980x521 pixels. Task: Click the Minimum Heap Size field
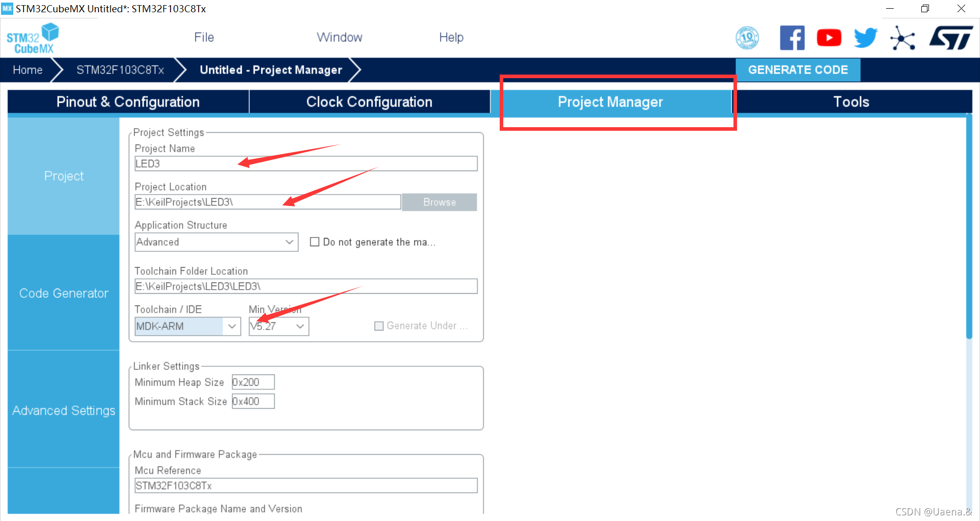tap(253, 382)
